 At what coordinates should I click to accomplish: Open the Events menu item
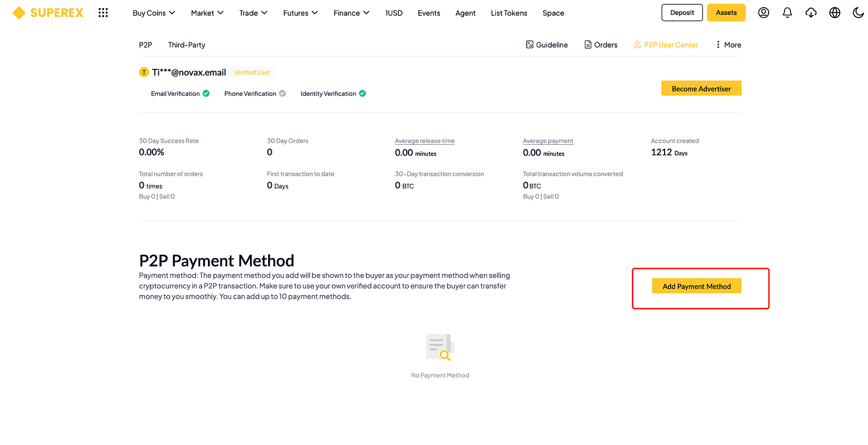click(429, 13)
